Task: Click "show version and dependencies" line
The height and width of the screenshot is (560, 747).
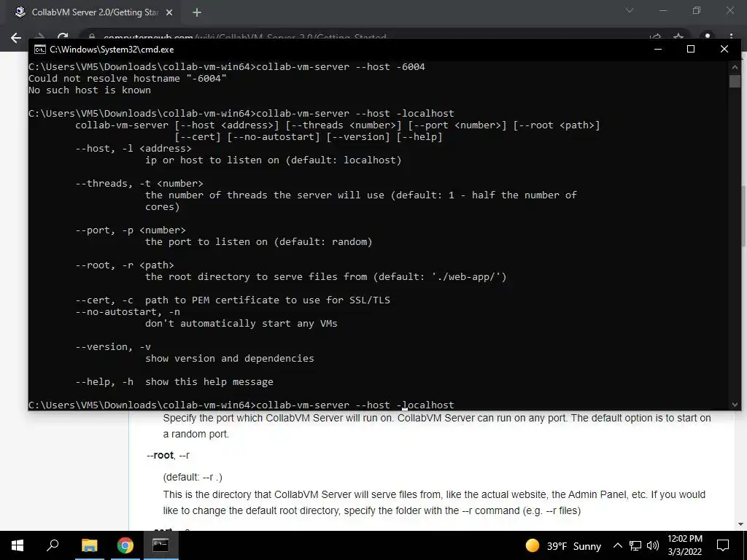Action: click(x=230, y=359)
